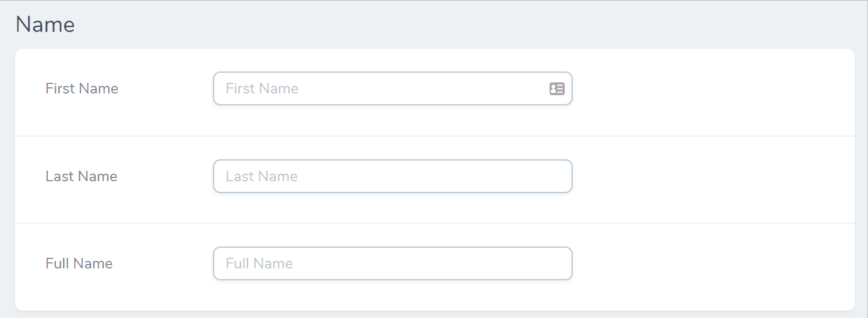This screenshot has width=868, height=318.
Task: Click empty space right of Full Name field
Action: coord(710,263)
